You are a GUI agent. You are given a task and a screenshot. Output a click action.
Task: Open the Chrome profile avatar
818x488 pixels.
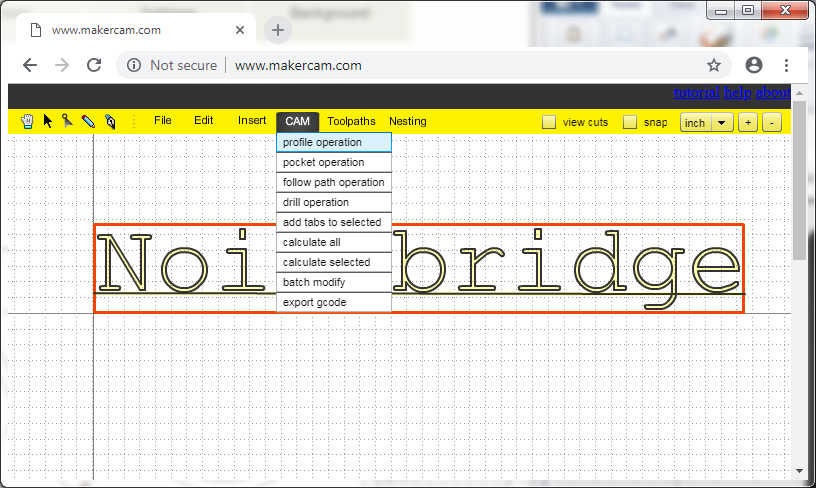[x=754, y=65]
